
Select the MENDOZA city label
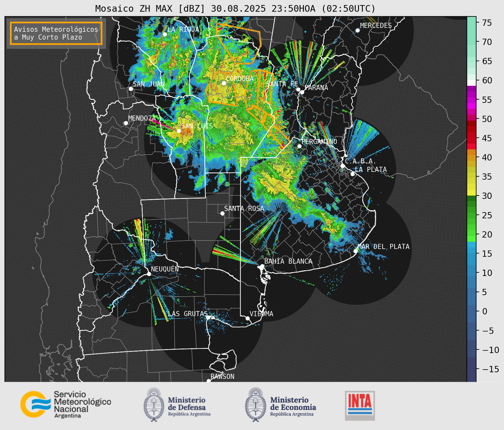point(142,118)
